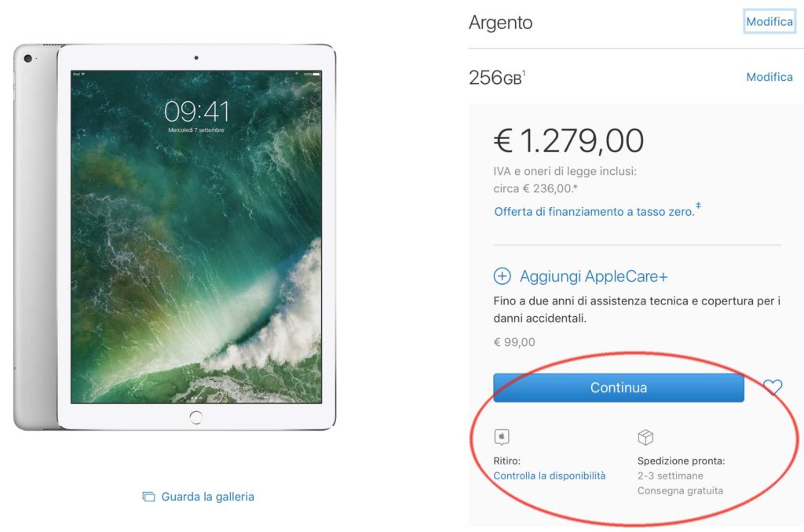Click the double-dagger footnote after tasso zero

coord(698,206)
